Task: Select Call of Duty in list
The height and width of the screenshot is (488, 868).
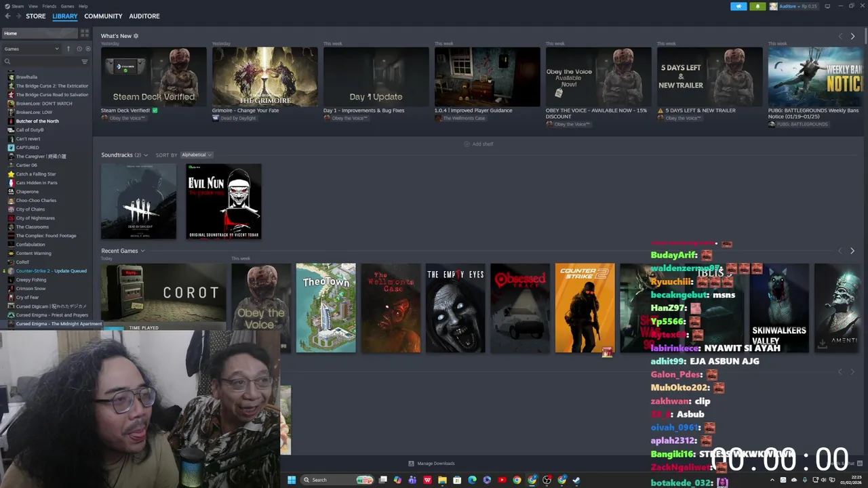Action: 30,130
